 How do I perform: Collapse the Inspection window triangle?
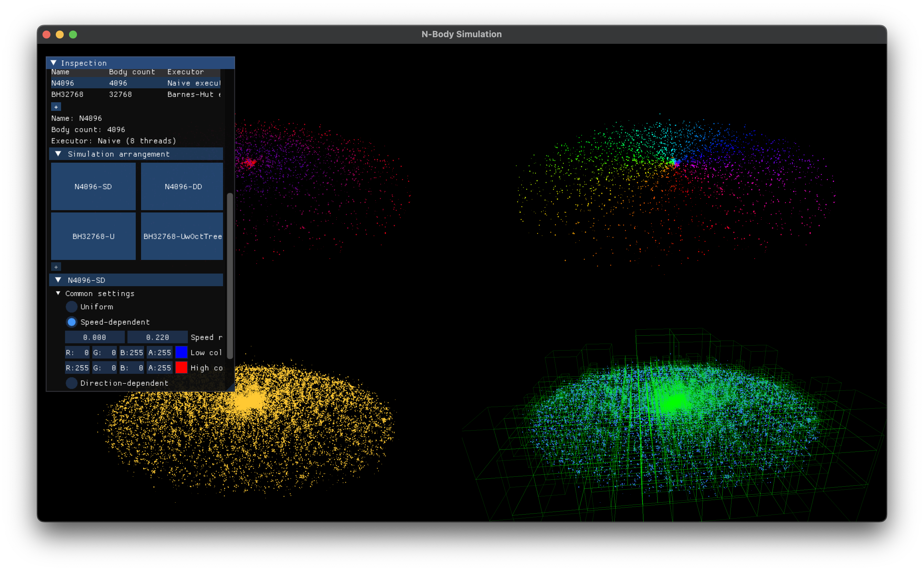(x=53, y=63)
